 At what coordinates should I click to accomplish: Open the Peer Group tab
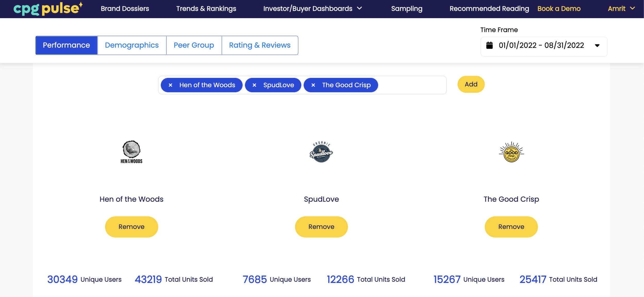(x=194, y=45)
